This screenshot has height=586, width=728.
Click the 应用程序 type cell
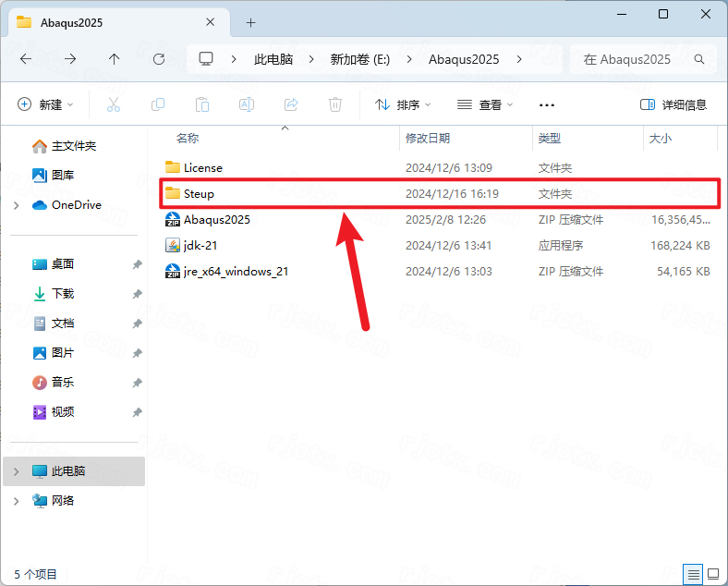pos(561,245)
